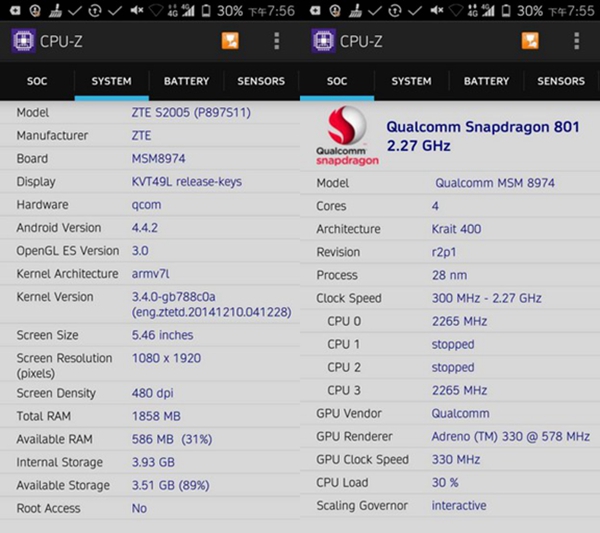The height and width of the screenshot is (533, 600).
Task: Tap the battery status icon beside 7:56
Action: point(206,11)
